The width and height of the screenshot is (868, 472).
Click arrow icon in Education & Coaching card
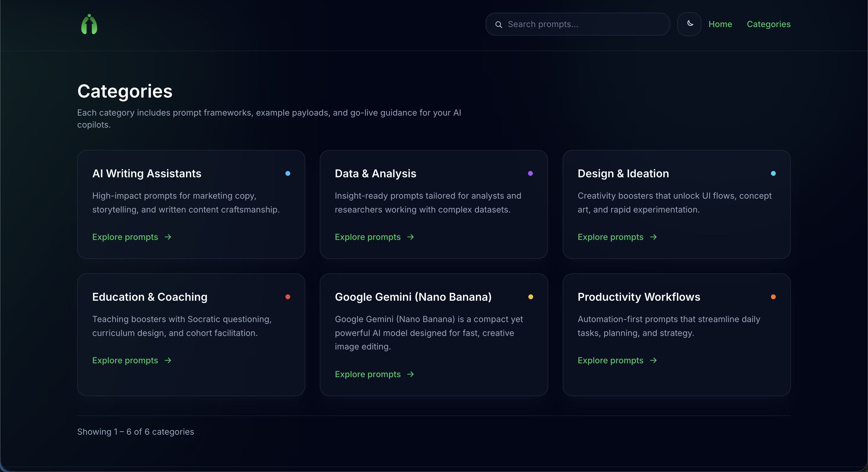(168, 360)
